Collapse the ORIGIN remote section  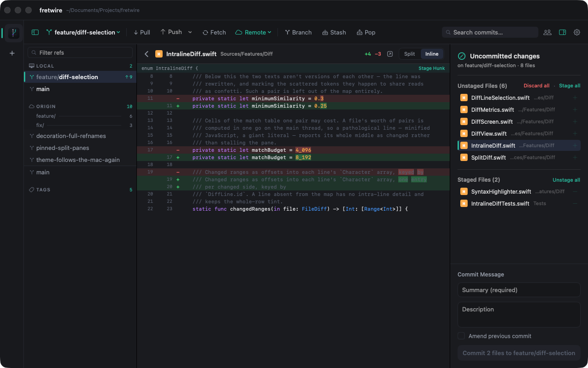point(80,106)
